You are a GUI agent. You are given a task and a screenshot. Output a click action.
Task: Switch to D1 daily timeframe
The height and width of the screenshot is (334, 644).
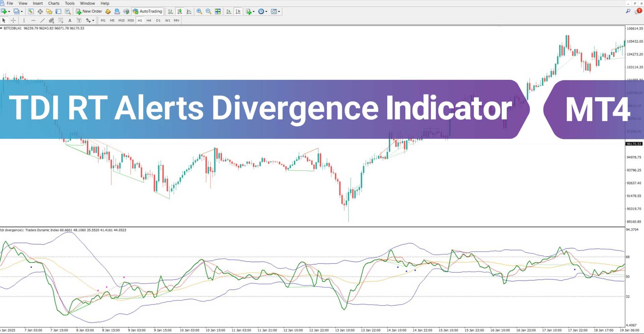tap(158, 20)
